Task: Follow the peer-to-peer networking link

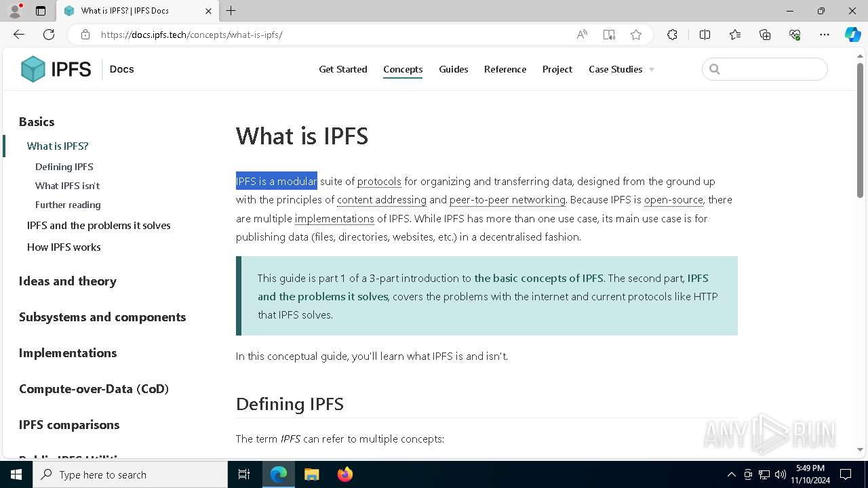Action: tap(507, 200)
